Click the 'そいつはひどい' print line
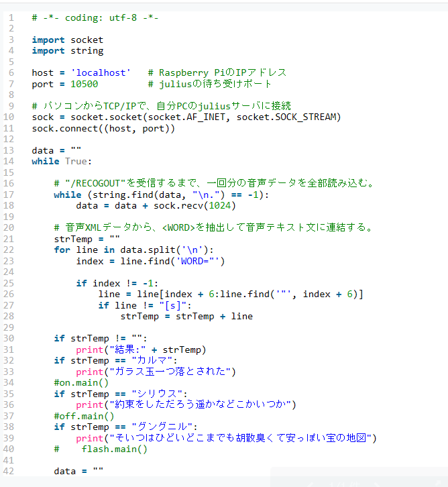The height and width of the screenshot is (487, 448). (226, 438)
